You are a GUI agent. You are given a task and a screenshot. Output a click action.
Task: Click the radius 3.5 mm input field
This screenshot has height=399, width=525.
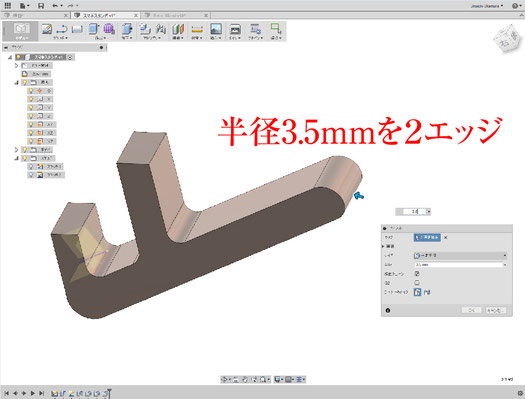coord(460,265)
